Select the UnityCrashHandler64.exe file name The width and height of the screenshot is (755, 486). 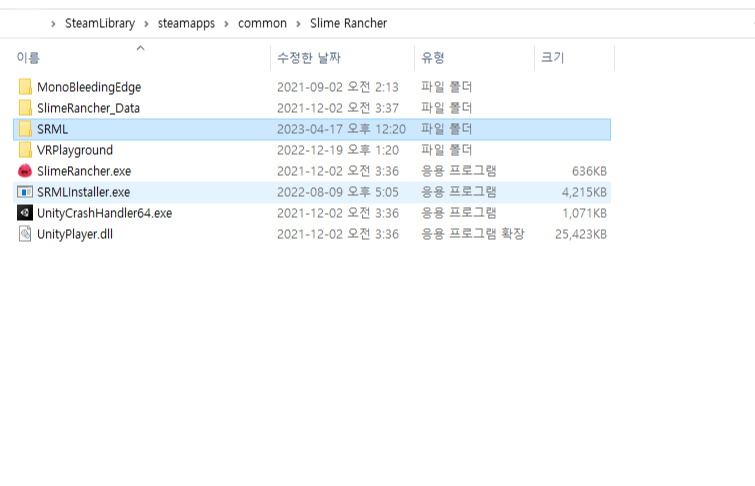[x=104, y=213]
